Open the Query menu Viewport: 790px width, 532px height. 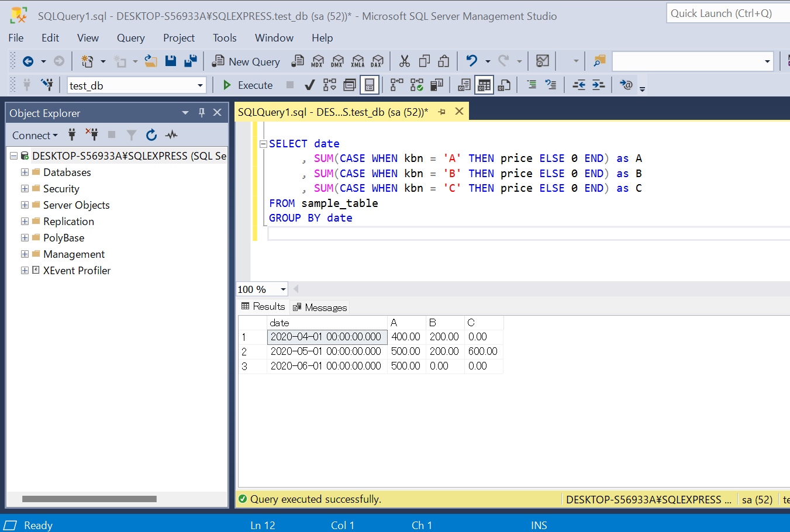(130, 38)
